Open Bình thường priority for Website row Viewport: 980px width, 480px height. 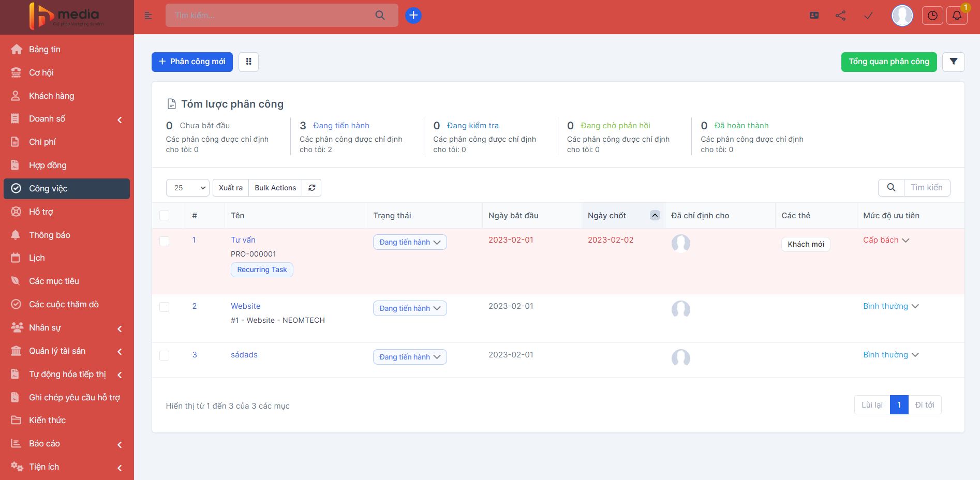[x=890, y=306]
